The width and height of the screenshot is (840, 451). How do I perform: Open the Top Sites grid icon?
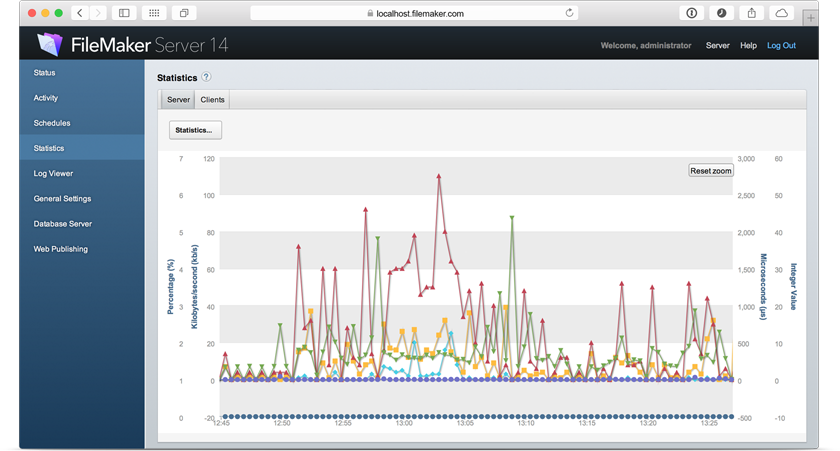[x=154, y=13]
